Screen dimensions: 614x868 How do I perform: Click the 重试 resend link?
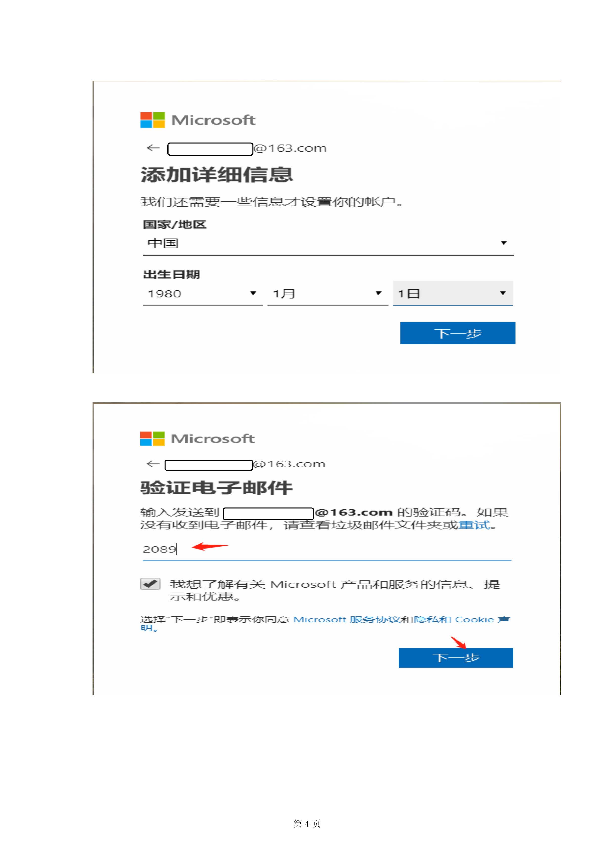pyautogui.click(x=474, y=525)
